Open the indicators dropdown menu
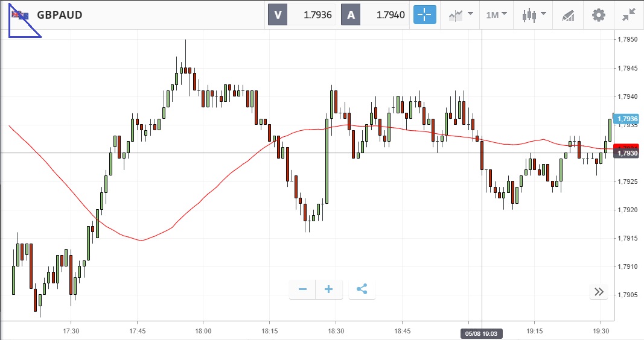The width and height of the screenshot is (644, 340). pos(461,15)
